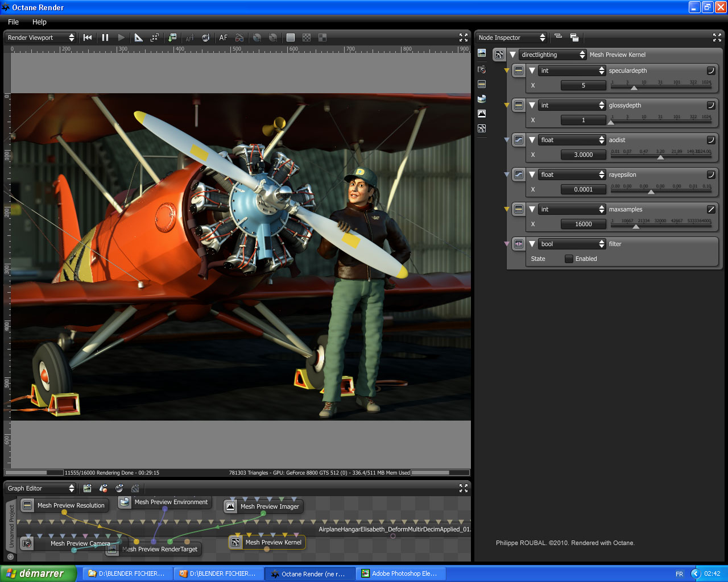This screenshot has width=728, height=582.
Task: Click the environment icon in inspector sidebar
Action: (482, 99)
